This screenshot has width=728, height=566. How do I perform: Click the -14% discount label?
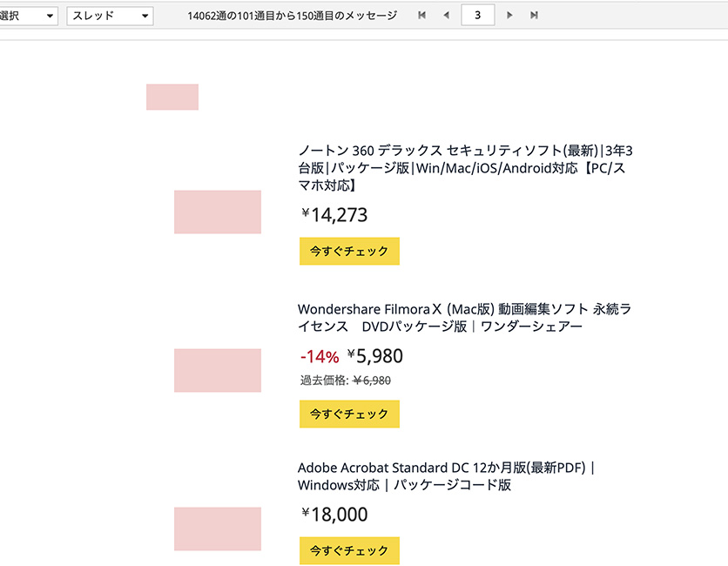(320, 357)
